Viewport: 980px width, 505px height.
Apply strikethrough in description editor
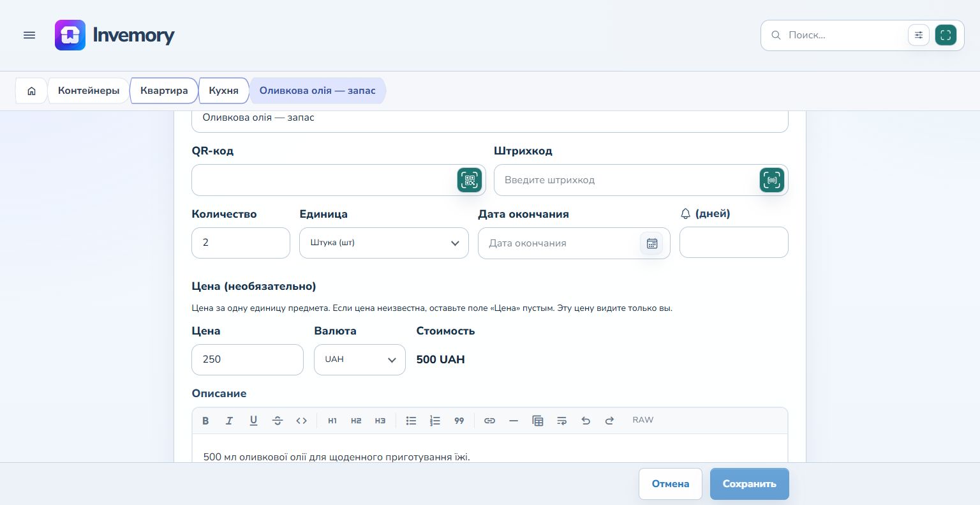click(x=278, y=421)
